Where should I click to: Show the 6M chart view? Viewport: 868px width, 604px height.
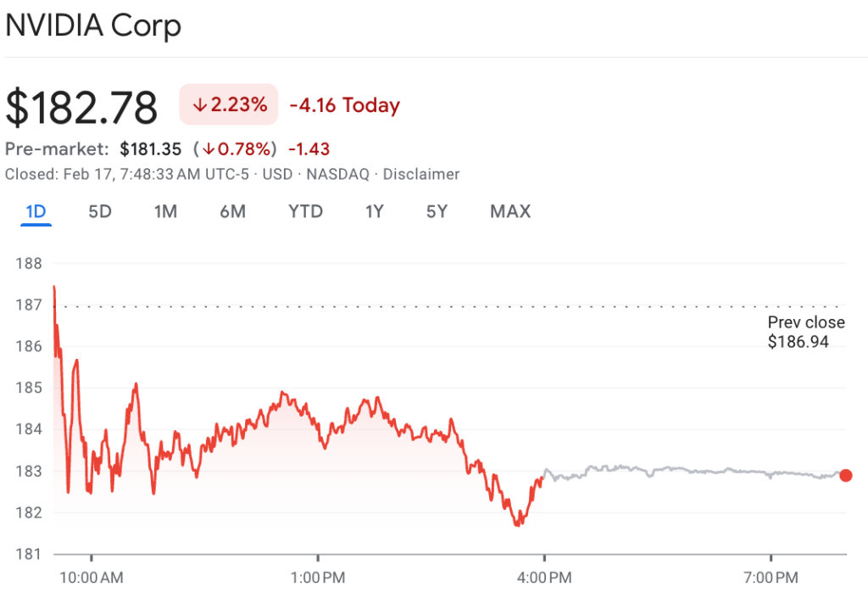point(232,211)
